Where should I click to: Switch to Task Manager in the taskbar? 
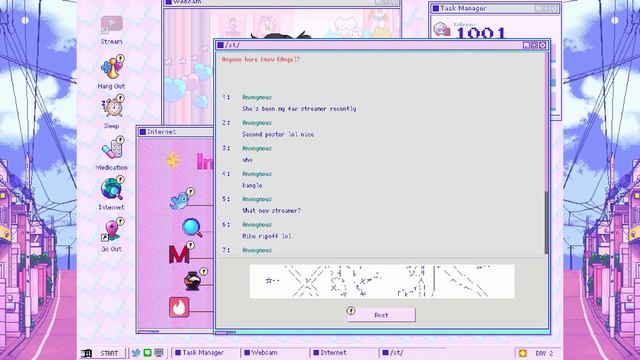pyautogui.click(x=204, y=353)
